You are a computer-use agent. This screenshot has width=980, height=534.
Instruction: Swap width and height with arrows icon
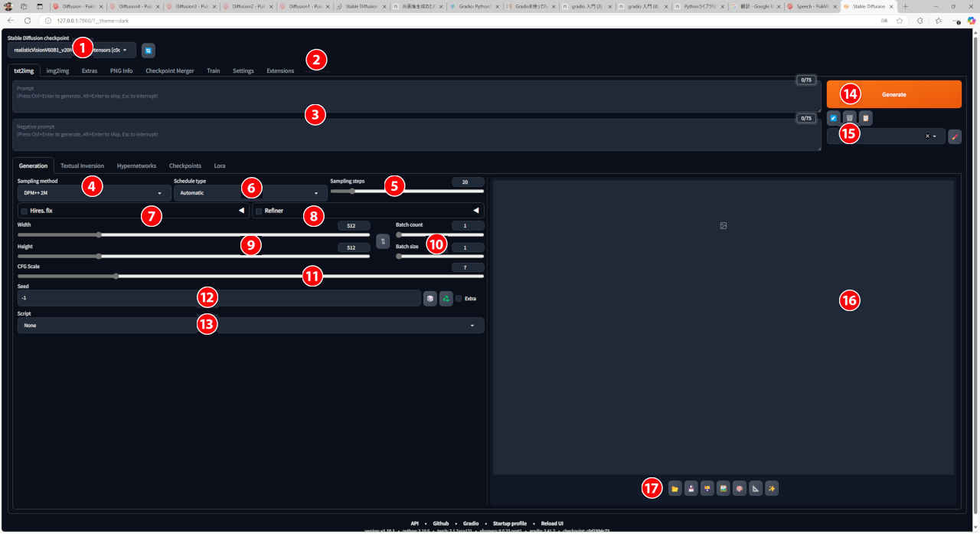point(383,241)
